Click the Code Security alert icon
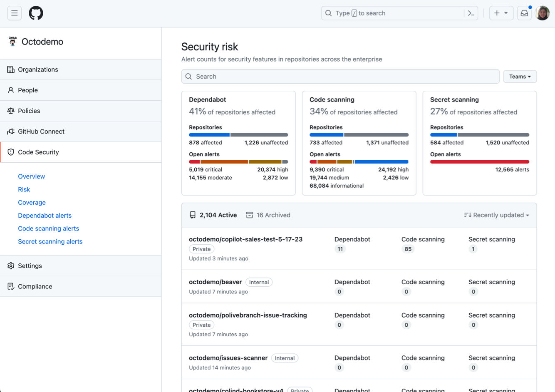 (10, 152)
